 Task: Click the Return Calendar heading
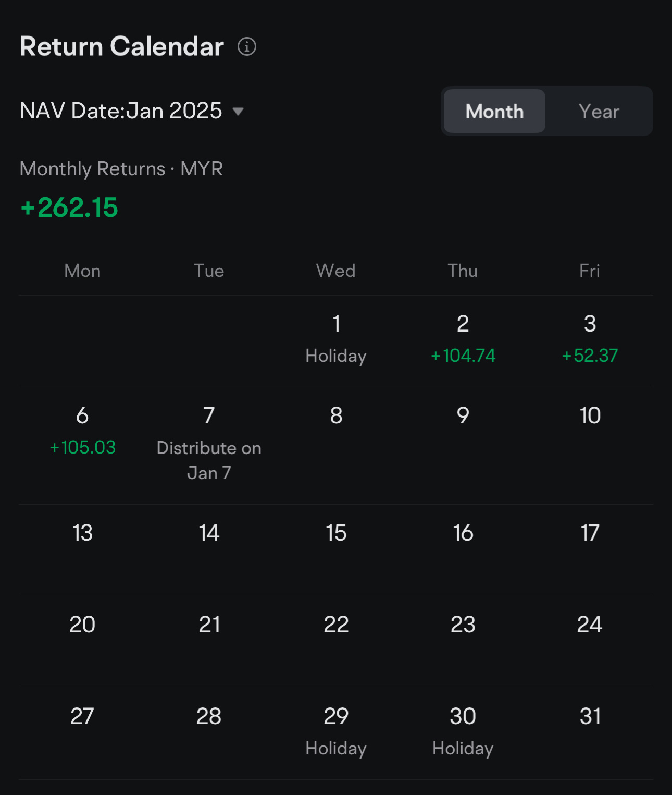coord(122,46)
